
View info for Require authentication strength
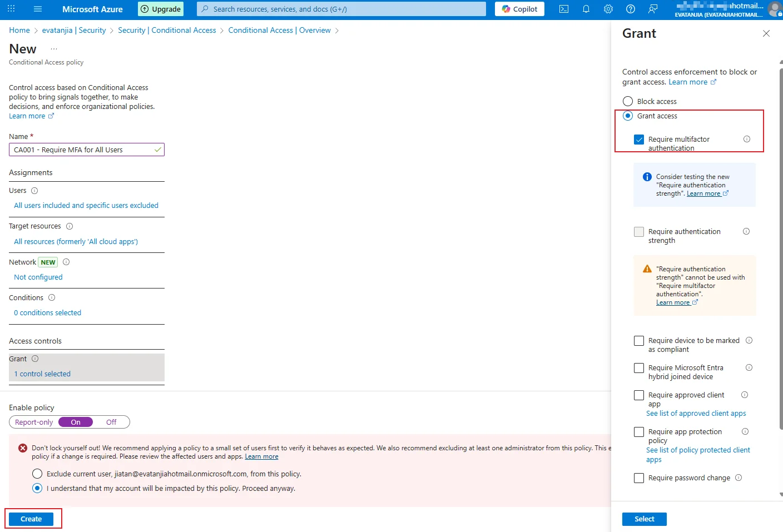(746, 231)
